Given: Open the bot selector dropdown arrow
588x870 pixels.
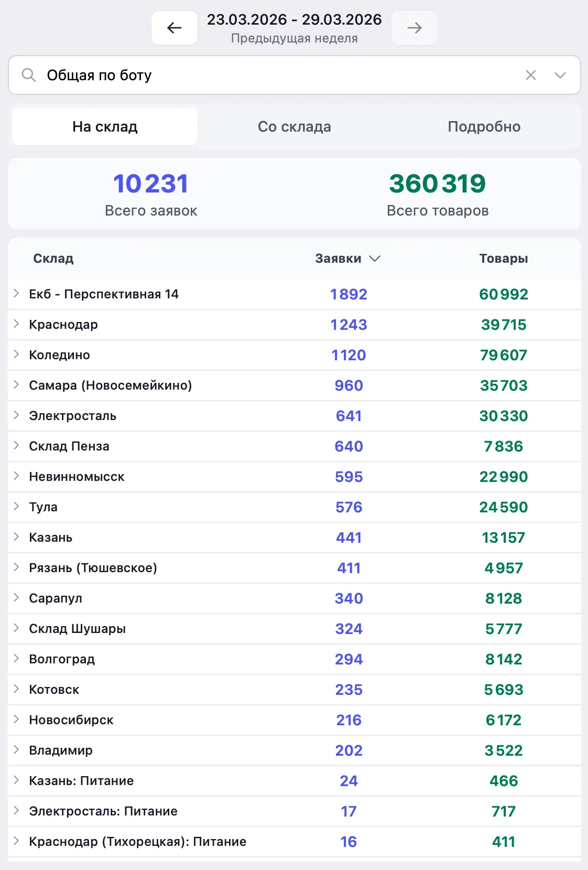Looking at the screenshot, I should 560,75.
